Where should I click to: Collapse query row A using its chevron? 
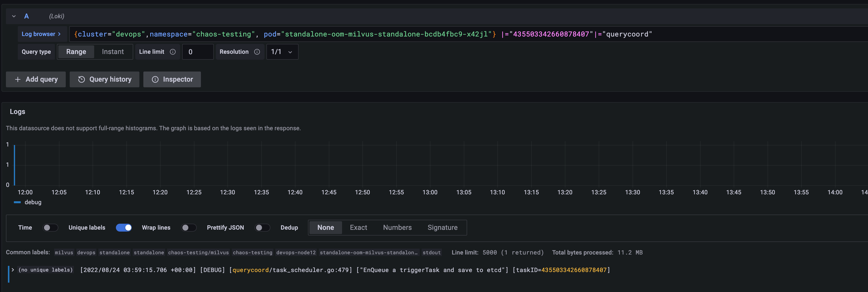click(x=14, y=16)
